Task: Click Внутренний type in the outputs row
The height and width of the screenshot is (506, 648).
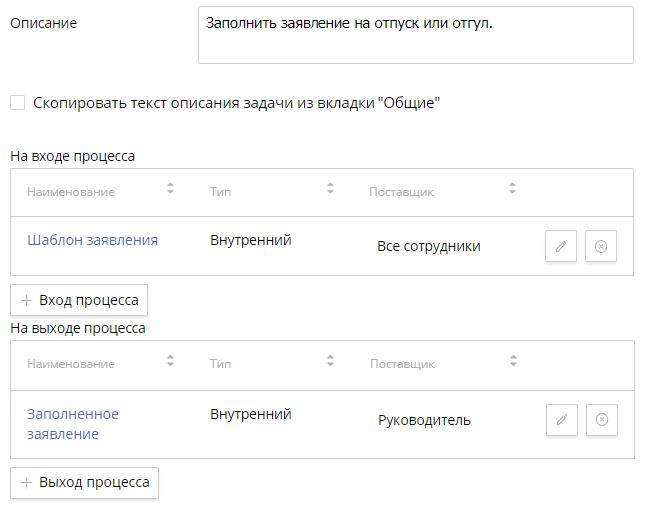Action: tap(250, 414)
